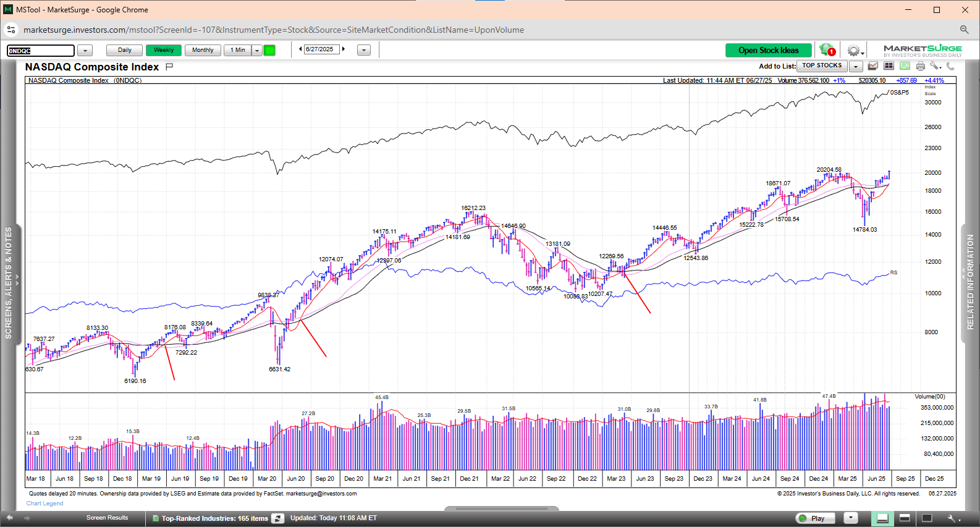
Task: Click the 20204.58 high price label
Action: coord(829,170)
